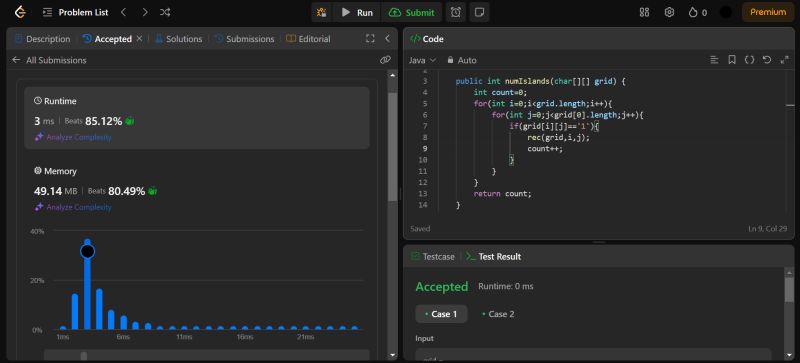Click Analyze Complexity under Runtime
Viewport: 800px width, 363px height.
73,137
